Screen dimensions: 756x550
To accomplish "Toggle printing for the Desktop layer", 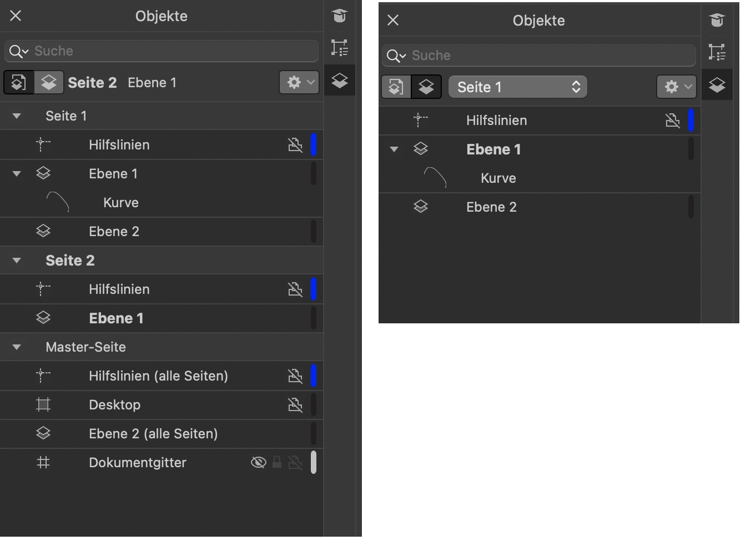I will coord(295,405).
